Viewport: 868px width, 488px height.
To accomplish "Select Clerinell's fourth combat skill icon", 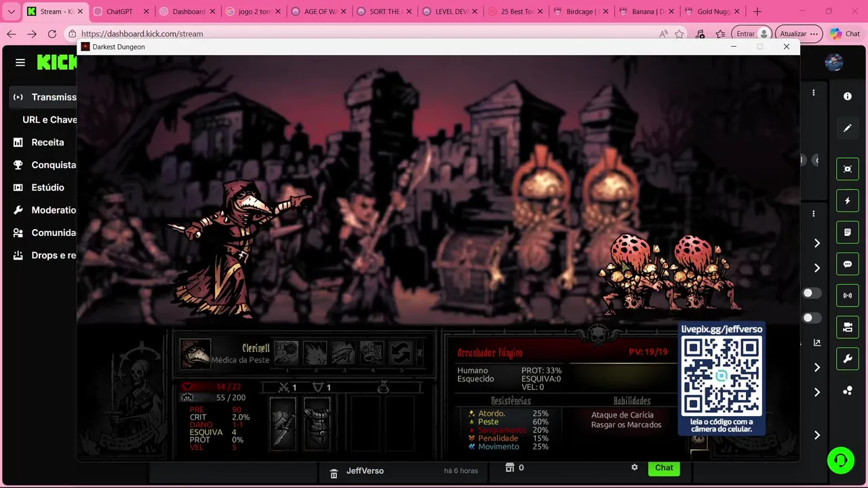I will click(372, 352).
